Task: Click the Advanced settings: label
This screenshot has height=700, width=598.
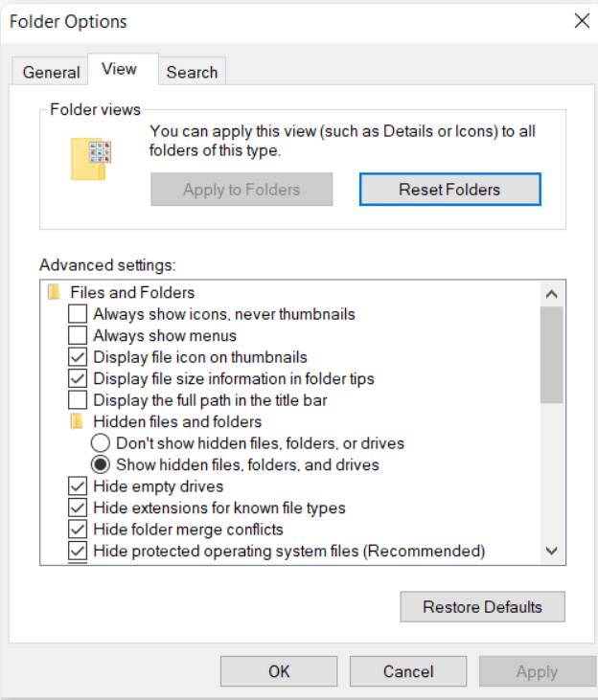Action: 107,265
